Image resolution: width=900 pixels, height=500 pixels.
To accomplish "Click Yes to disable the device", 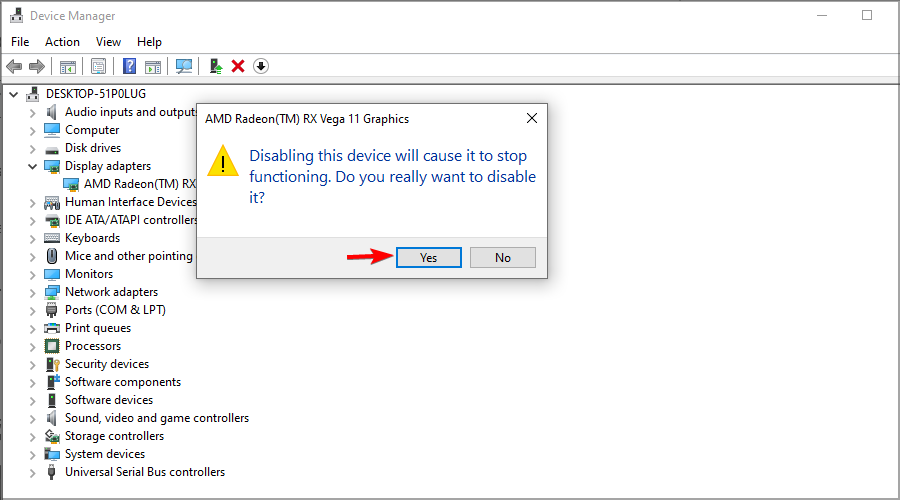I will click(429, 258).
